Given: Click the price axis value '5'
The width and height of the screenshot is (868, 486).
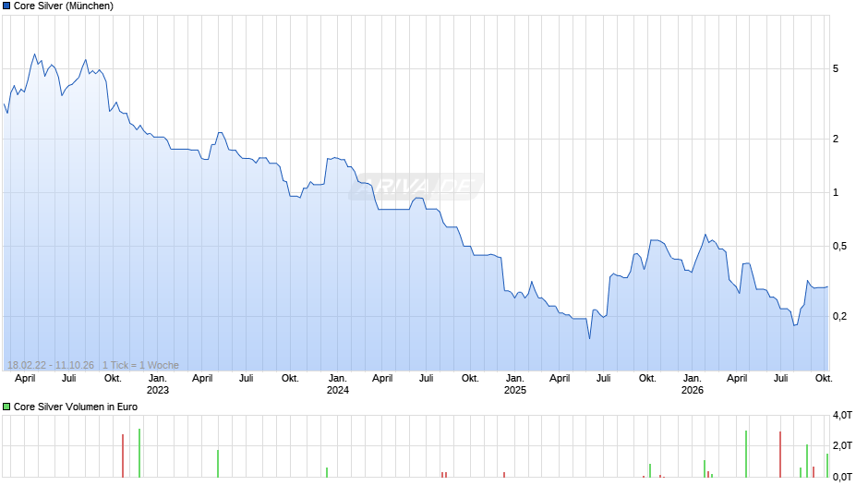Looking at the screenshot, I should pos(836,68).
